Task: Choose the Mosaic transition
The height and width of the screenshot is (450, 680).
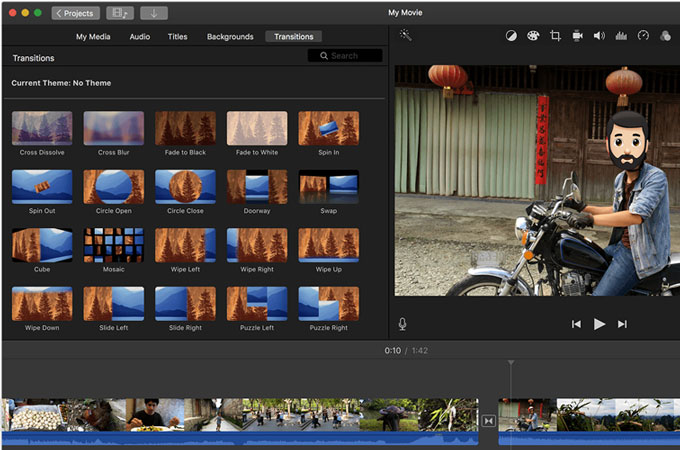Action: (x=114, y=244)
